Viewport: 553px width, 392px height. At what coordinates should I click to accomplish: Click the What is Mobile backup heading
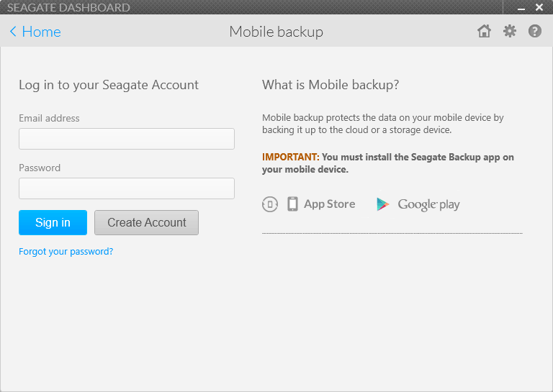point(331,85)
